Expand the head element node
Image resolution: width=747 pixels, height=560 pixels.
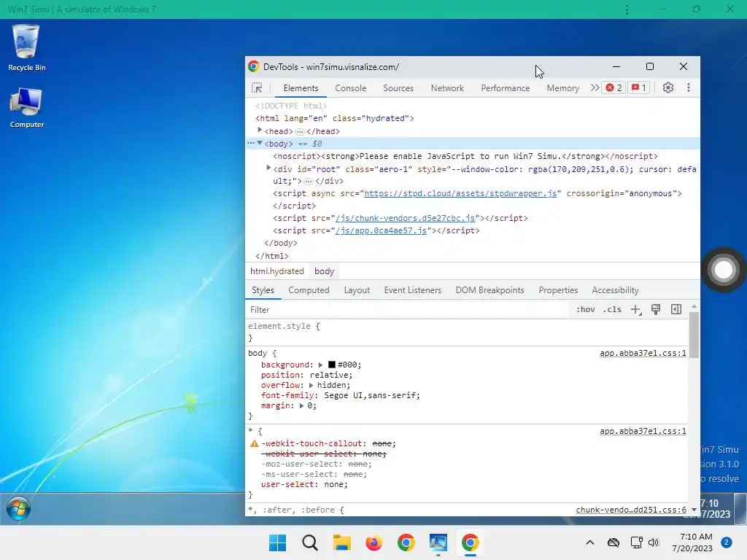[x=260, y=130]
